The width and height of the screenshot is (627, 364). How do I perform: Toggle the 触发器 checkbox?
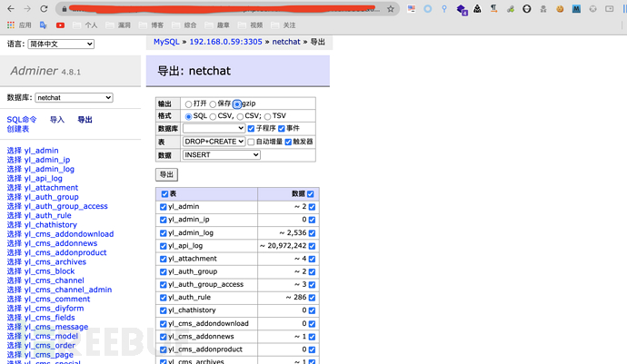[288, 142]
